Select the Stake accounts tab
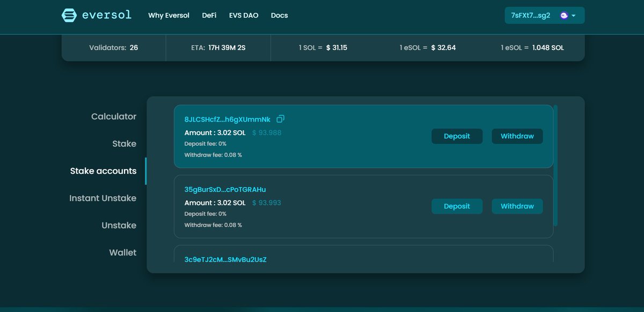This screenshot has height=312, width=644. point(104,171)
